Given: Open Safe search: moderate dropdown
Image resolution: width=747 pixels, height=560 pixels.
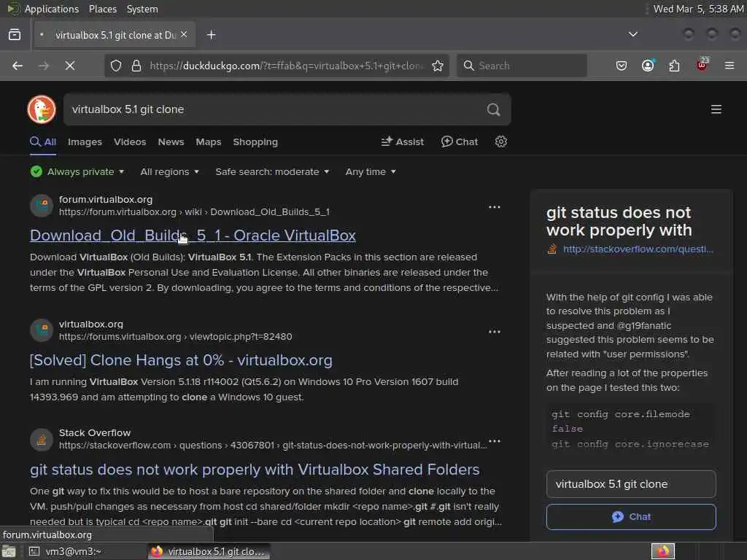Looking at the screenshot, I should coord(272,171).
